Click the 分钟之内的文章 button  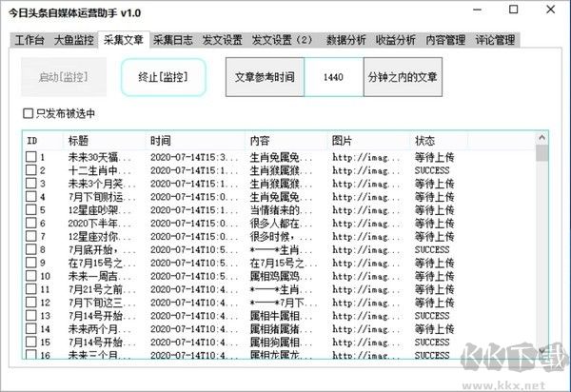click(403, 77)
